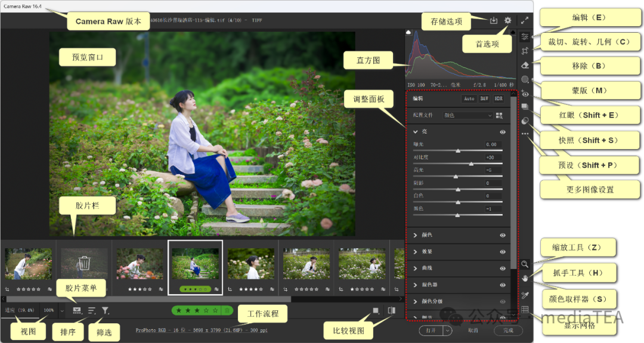Expand the 曲线 panel
This screenshot has width=644, height=343.
(x=415, y=268)
